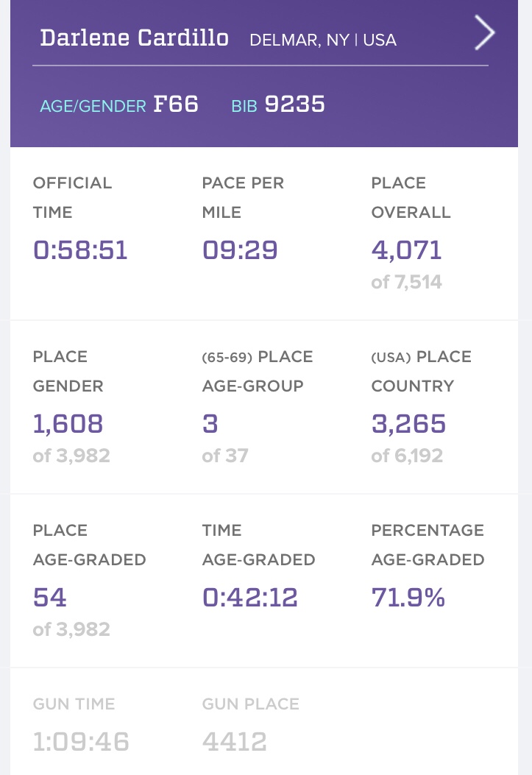Tap the overall place 4,071
This screenshot has width=532, height=775.
coord(406,250)
